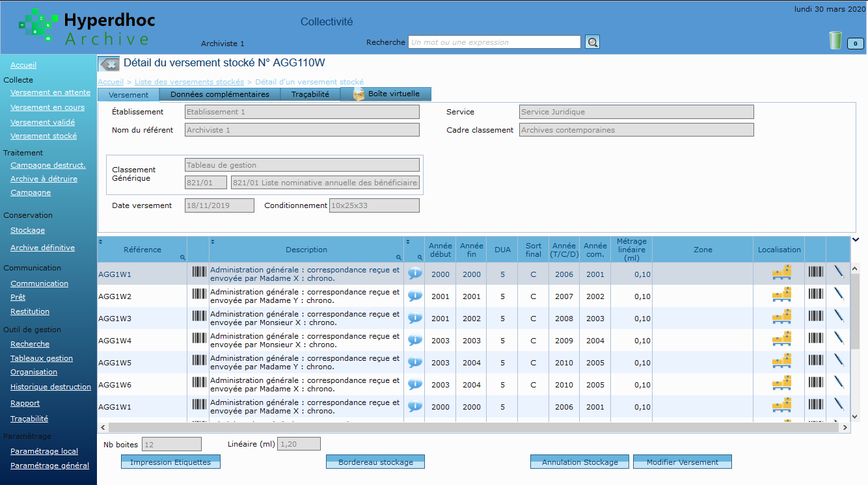Open Versement en attente in the sidebar
Image resolution: width=868 pixels, height=485 pixels.
coord(51,92)
